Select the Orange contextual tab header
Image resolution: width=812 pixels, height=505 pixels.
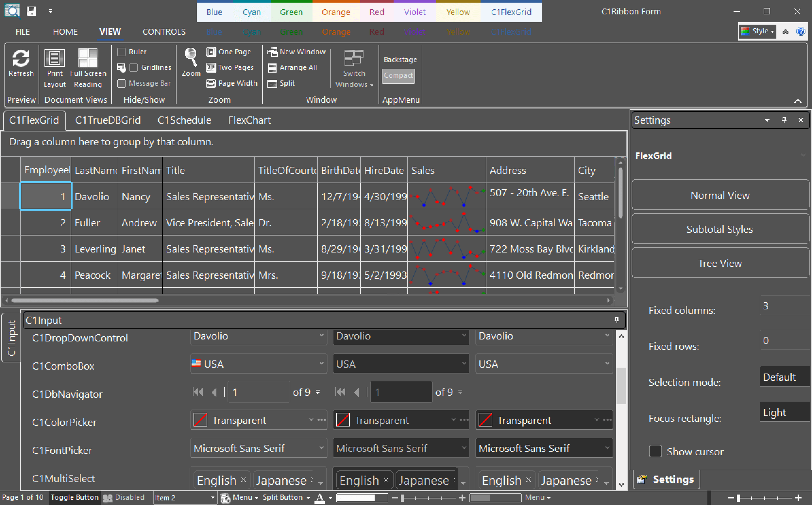click(336, 12)
